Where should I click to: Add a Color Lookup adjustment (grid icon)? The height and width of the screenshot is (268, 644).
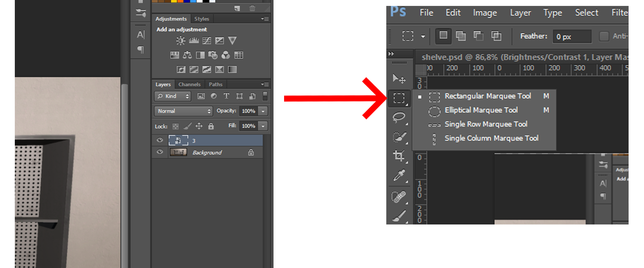[x=238, y=55]
